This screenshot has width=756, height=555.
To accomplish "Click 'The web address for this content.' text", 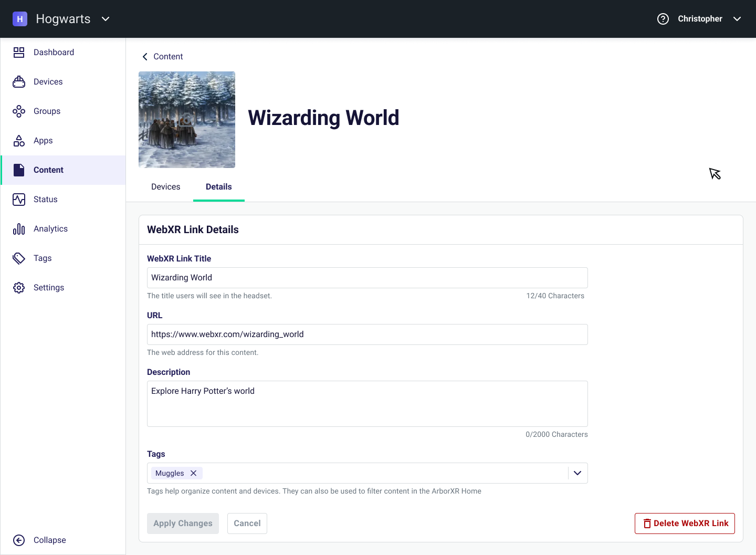I will pyautogui.click(x=203, y=353).
